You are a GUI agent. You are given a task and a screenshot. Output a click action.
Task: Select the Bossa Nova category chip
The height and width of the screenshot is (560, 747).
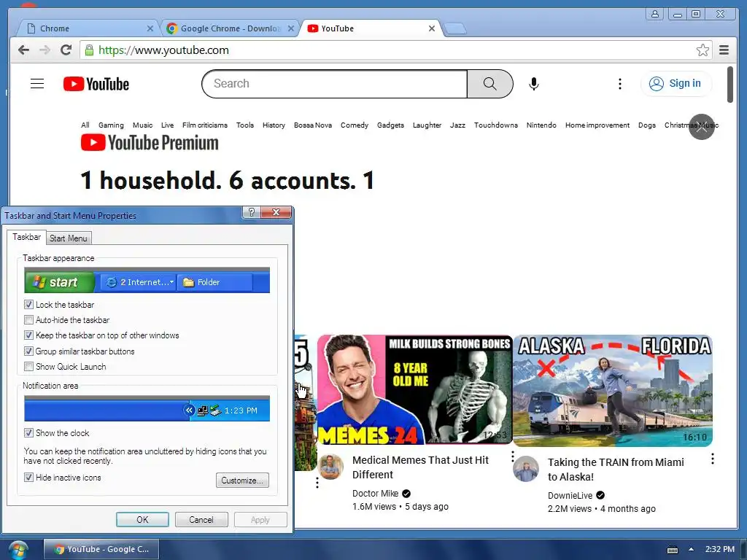click(x=313, y=125)
